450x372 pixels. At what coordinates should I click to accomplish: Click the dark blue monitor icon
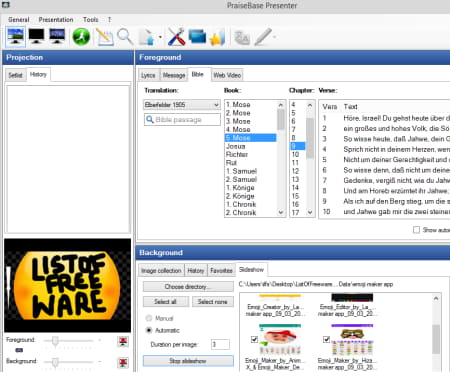coord(57,36)
